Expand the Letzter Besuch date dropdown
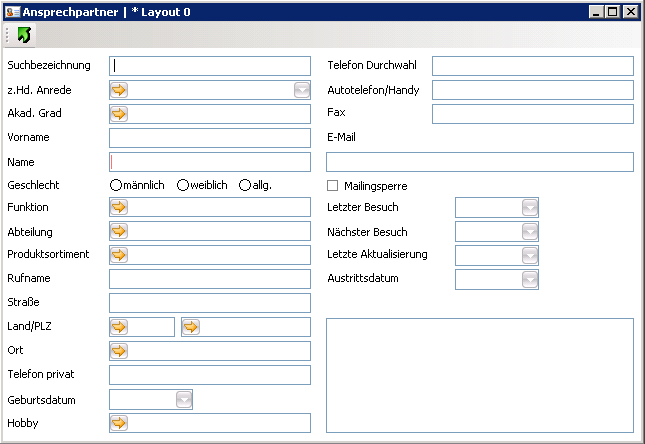Screen dimensions: 645x444 pos(530,208)
